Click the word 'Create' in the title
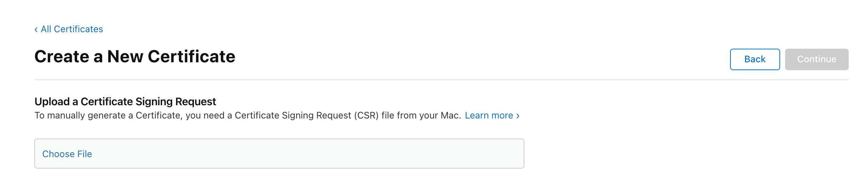This screenshot has height=194, width=868. (62, 57)
